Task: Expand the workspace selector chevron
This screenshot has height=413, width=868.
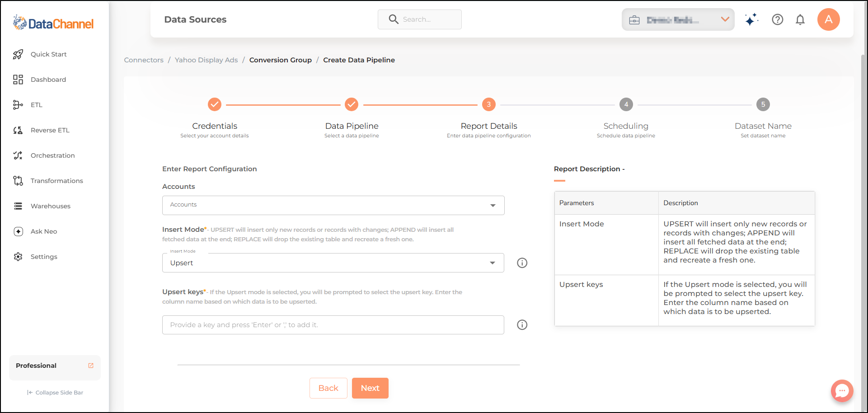Action: 725,19
